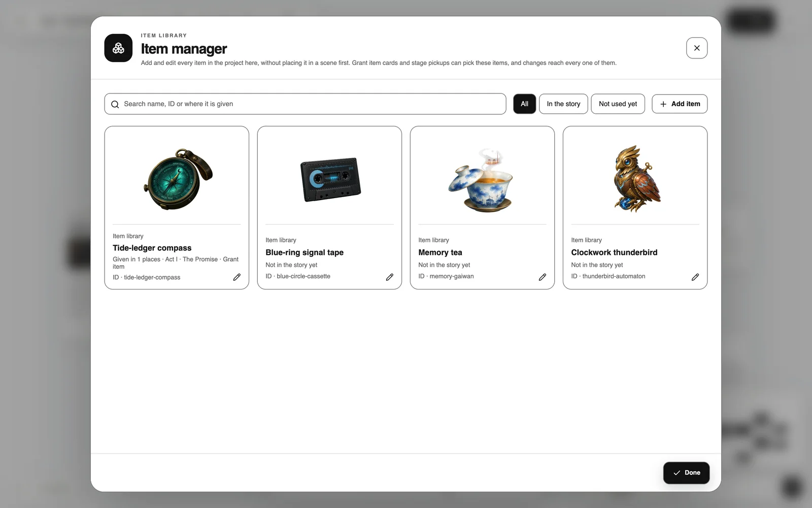
Task: Filter items to In the story
Action: tap(563, 104)
